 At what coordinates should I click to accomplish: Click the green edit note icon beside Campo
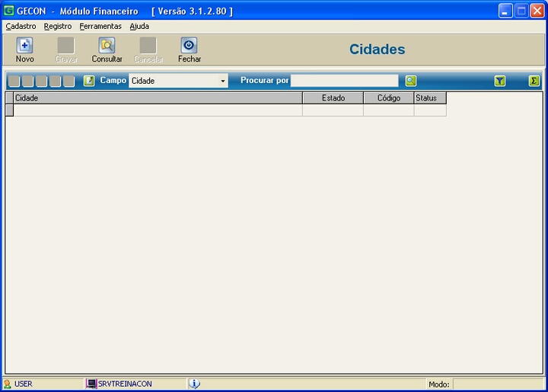89,81
